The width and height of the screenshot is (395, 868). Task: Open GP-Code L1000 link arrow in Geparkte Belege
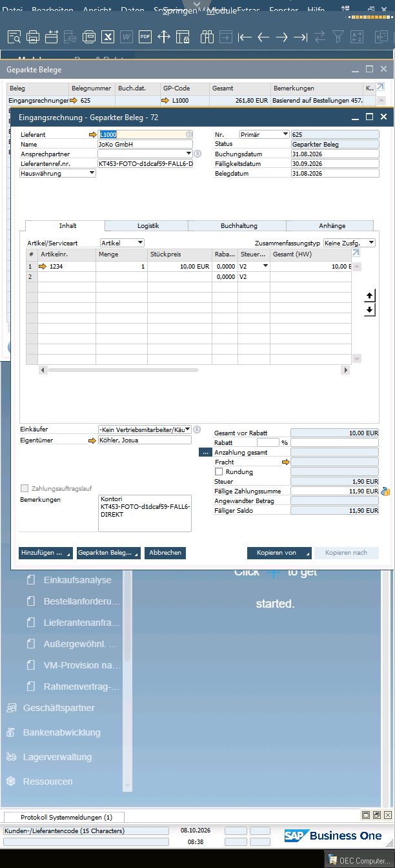tap(166, 101)
